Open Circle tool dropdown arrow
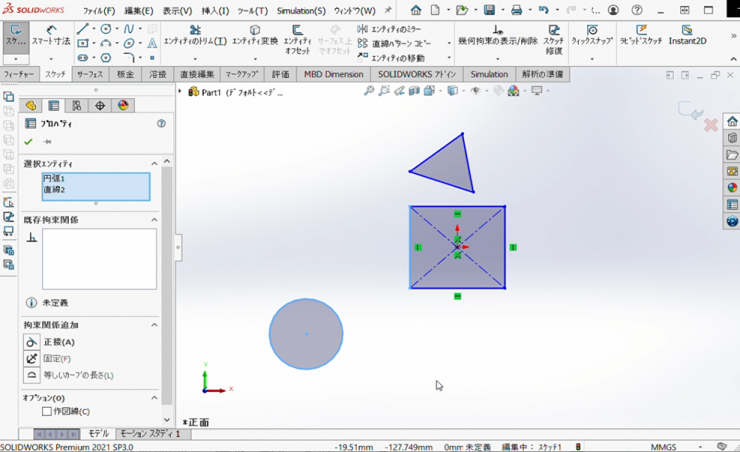Screen dimensions: 740x452 (117, 29)
